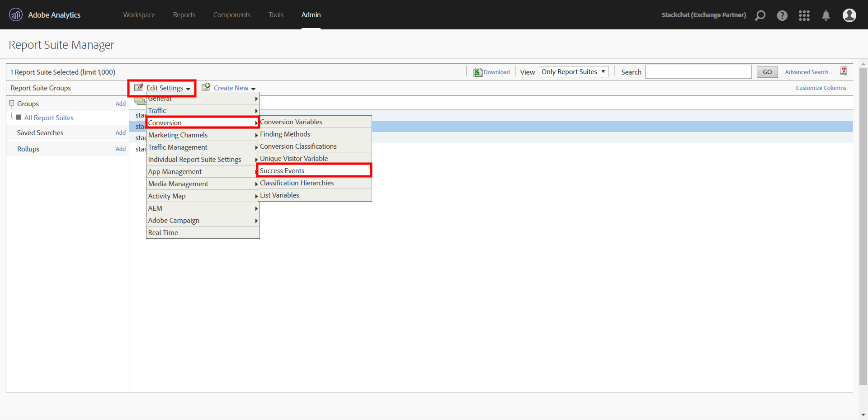Viewport: 868px width, 420px height.
Task: Open the search magnifier icon in header
Action: pyautogui.click(x=760, y=15)
